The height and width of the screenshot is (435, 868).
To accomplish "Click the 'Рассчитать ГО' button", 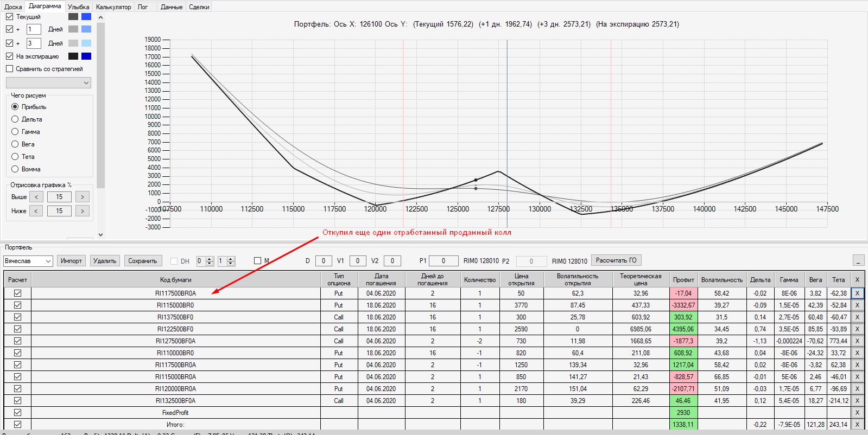I will (616, 260).
